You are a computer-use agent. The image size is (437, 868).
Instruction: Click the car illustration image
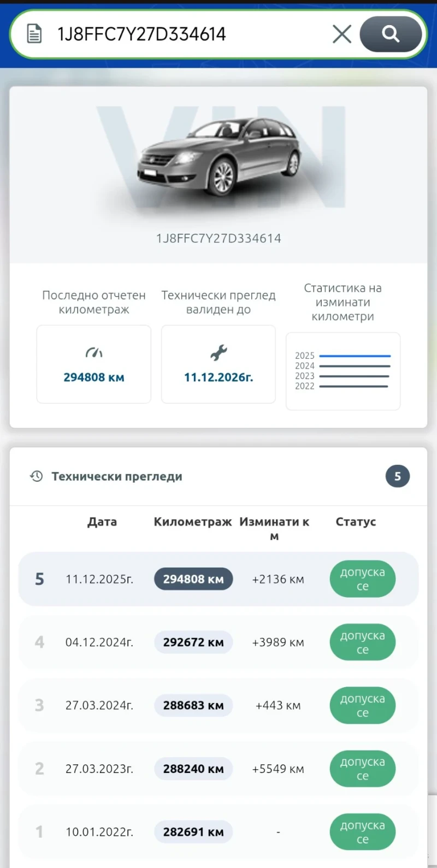tap(218, 156)
